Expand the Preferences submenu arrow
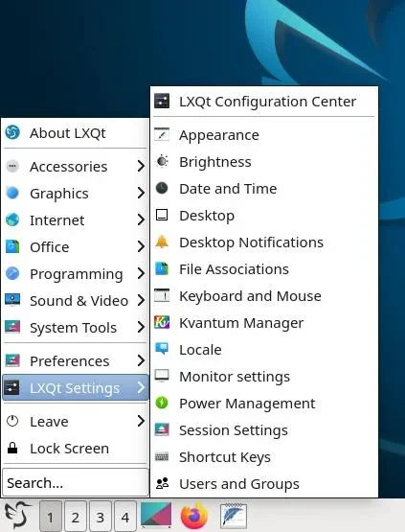Viewport: 405px width, 532px height. pyautogui.click(x=141, y=360)
